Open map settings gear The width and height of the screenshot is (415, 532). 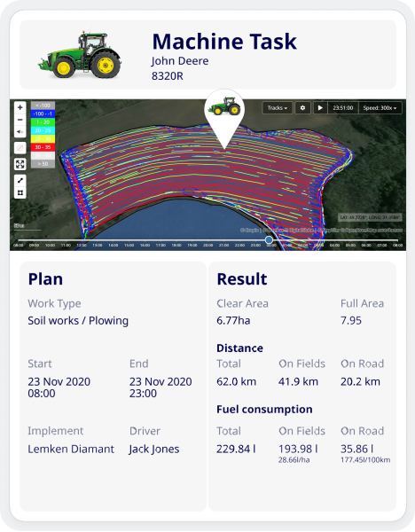click(x=302, y=108)
